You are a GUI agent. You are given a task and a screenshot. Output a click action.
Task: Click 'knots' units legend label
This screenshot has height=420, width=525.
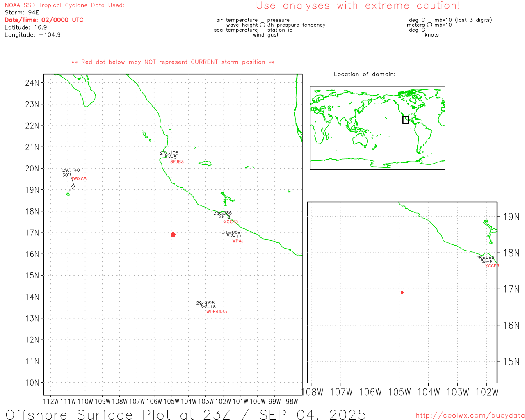pos(432,35)
